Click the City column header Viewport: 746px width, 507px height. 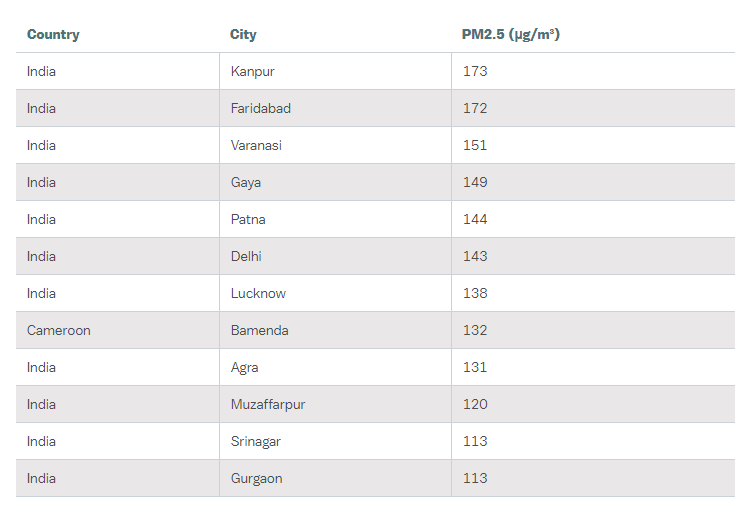pyautogui.click(x=243, y=34)
